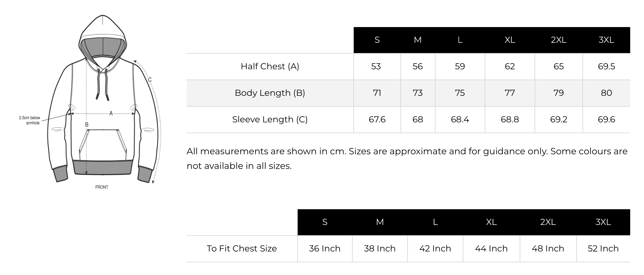The image size is (644, 275).
Task: Click the 'Half Chest (A)' row label
Action: tap(270, 66)
